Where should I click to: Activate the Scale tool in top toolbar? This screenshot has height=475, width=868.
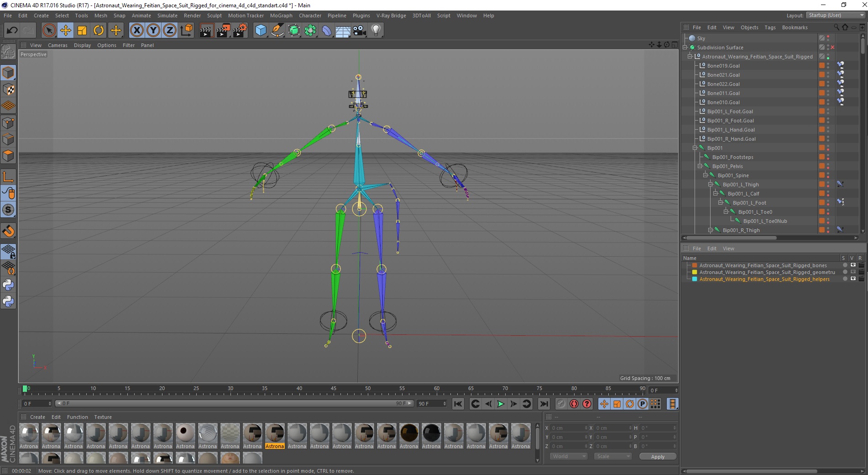coord(82,31)
